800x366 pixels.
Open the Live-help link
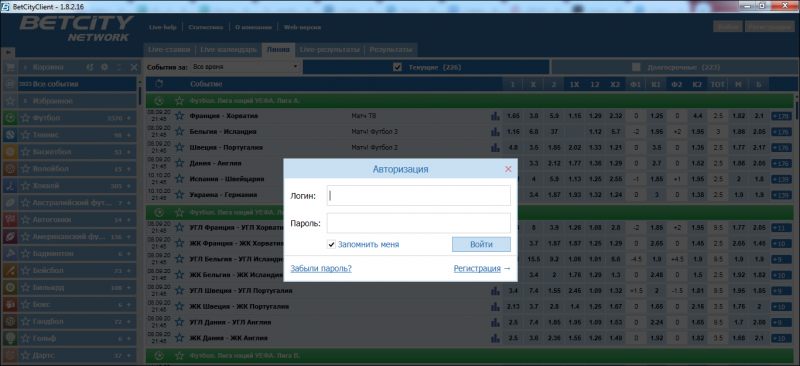click(162, 28)
